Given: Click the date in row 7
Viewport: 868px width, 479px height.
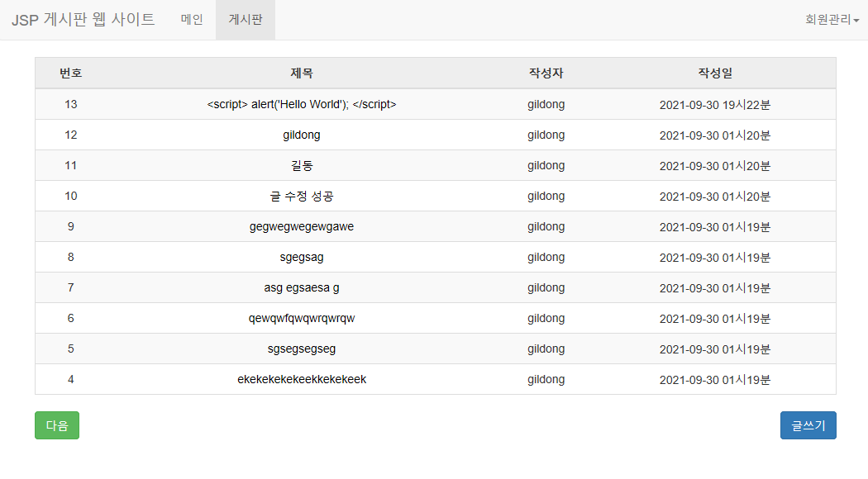Looking at the screenshot, I should 715,288.
